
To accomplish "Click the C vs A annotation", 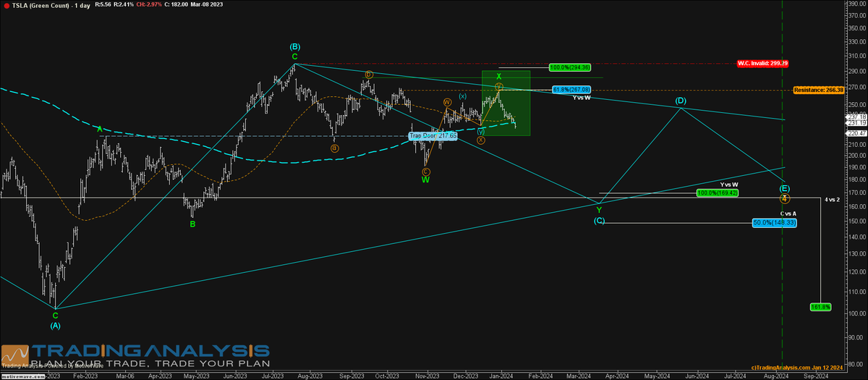I will pyautogui.click(x=787, y=214).
